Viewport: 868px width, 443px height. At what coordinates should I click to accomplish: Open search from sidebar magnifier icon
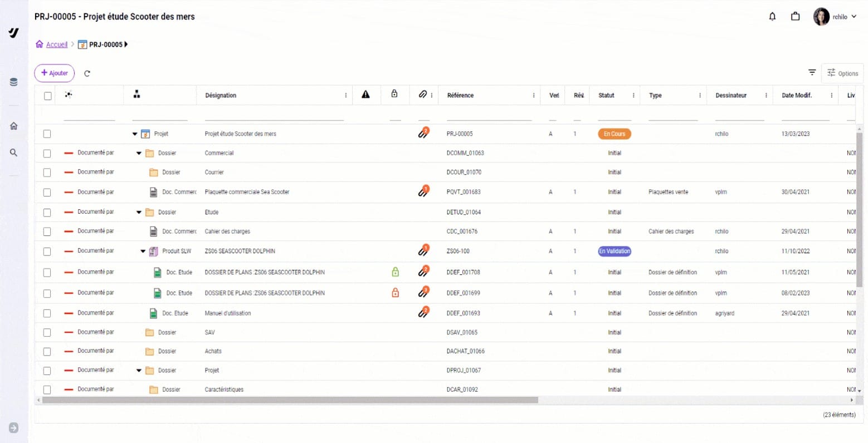(x=13, y=152)
